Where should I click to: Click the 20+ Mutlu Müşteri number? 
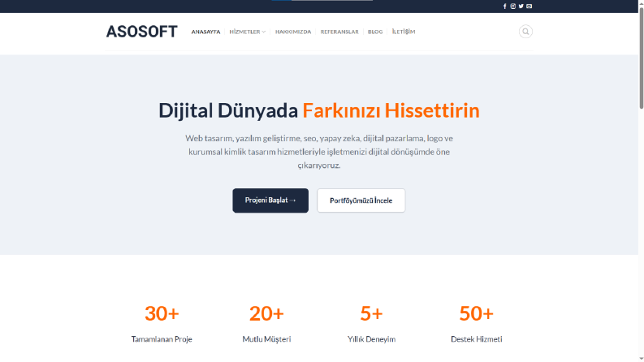266,313
